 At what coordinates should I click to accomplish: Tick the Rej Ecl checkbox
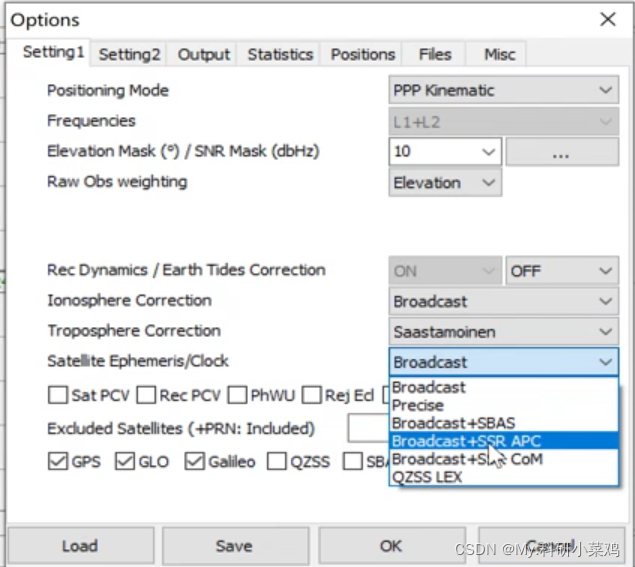pos(311,395)
